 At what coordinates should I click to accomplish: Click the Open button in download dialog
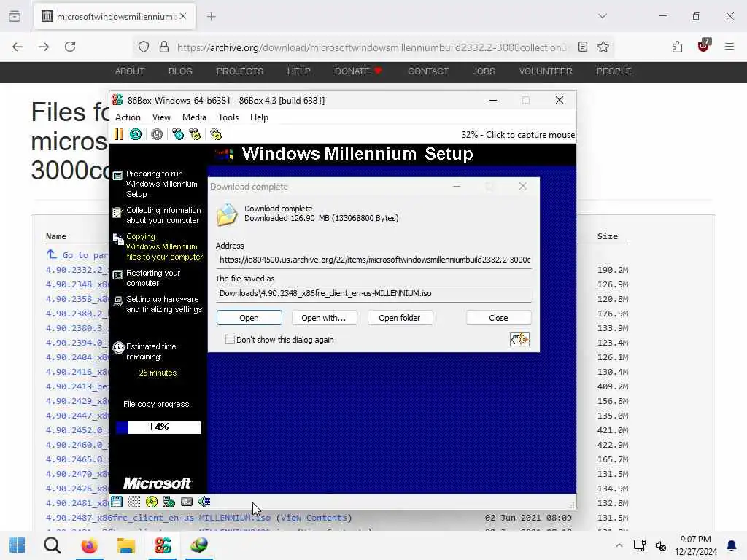point(249,318)
